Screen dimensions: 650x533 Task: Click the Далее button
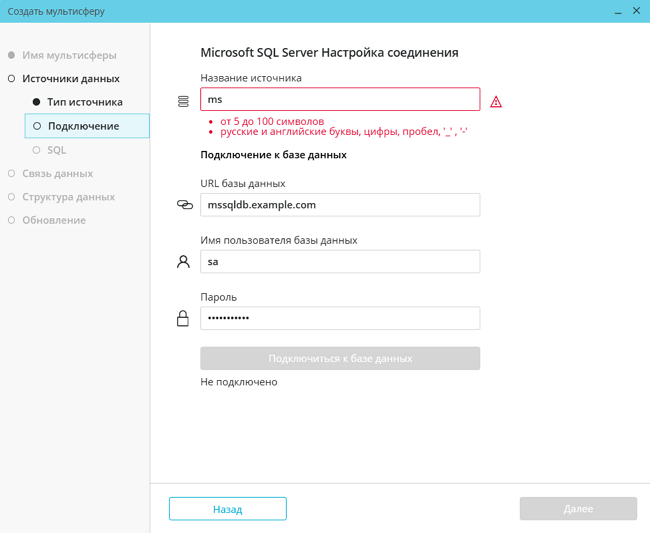click(578, 509)
